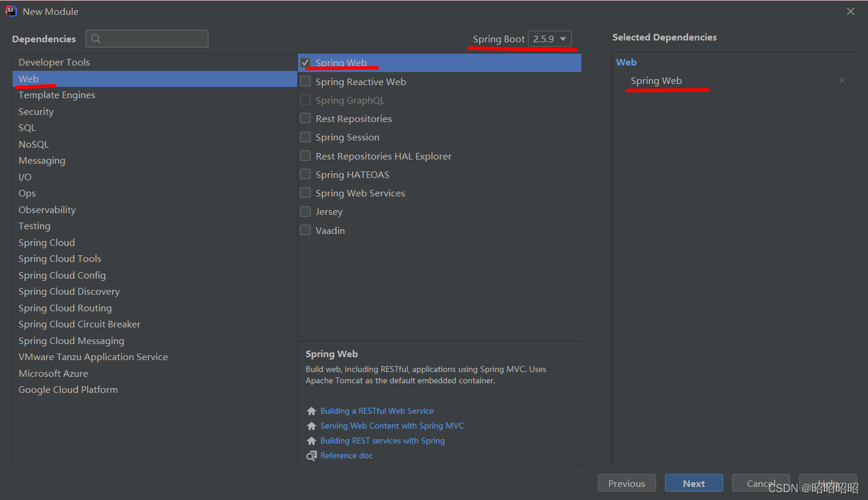Open the Reference doc link
The image size is (868, 500).
(x=347, y=456)
